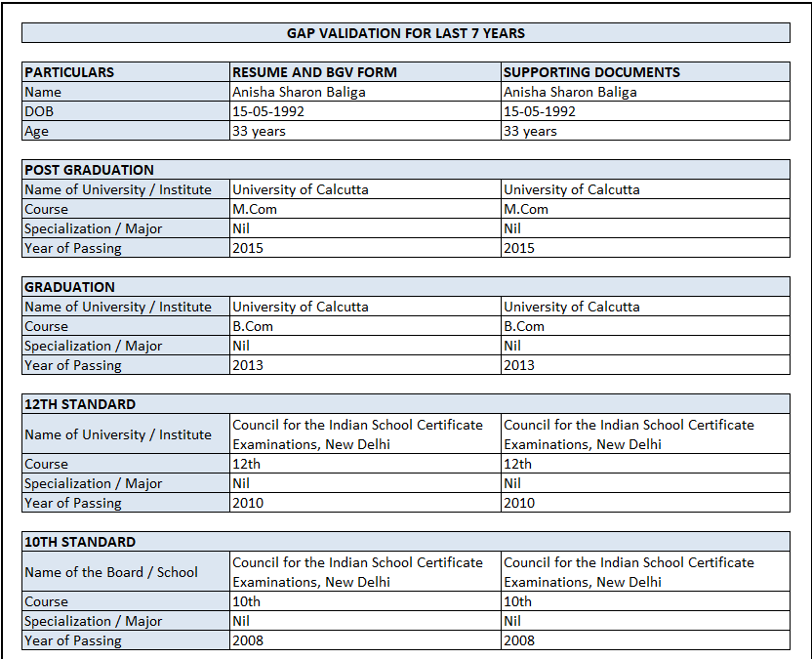Click the B.Com cell in Supporting Documents column
Screen dimensions: 812x659
(x=645, y=326)
